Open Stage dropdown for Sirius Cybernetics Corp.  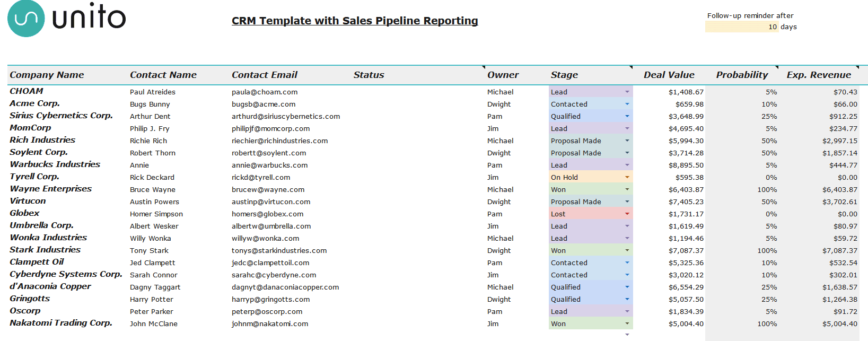point(627,116)
